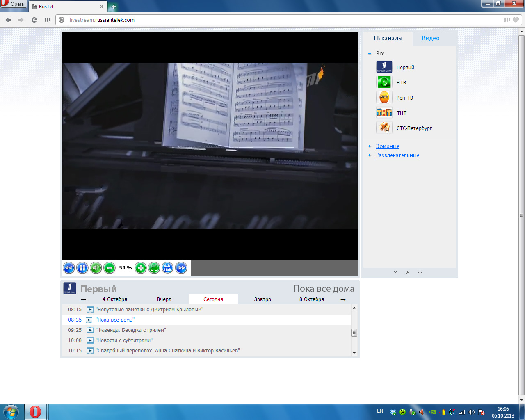Click the power icon below the channel list
525x420 pixels.
pyautogui.click(x=420, y=272)
